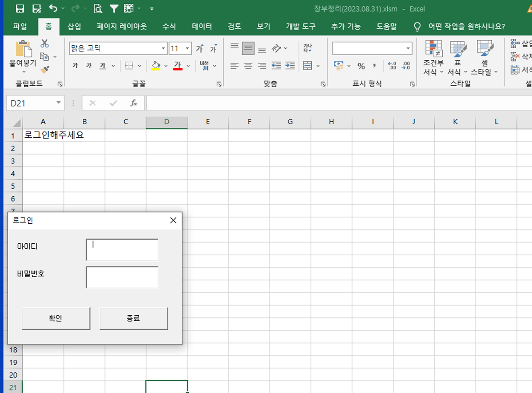Select the Format Painter brush

45,69
